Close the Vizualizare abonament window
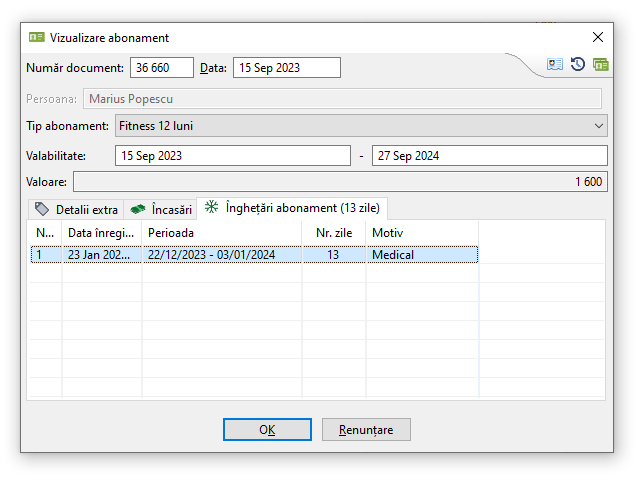The width and height of the screenshot is (640, 480). coord(598,37)
